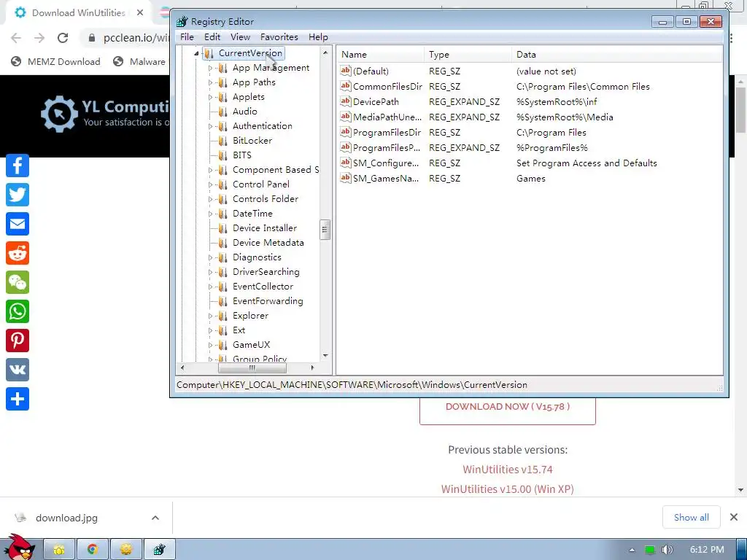Screen dimensions: 747x560
Task: Open the Edit menu
Action: (212, 37)
